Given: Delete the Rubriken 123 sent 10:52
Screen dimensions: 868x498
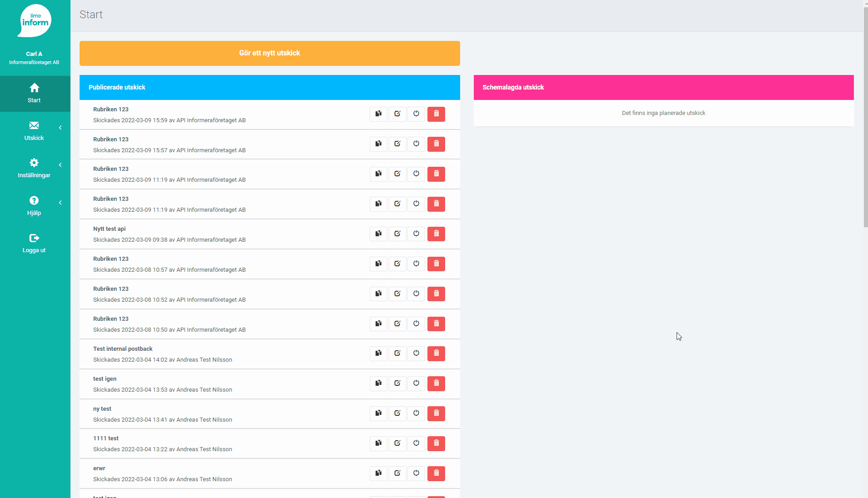Looking at the screenshot, I should [x=436, y=294].
